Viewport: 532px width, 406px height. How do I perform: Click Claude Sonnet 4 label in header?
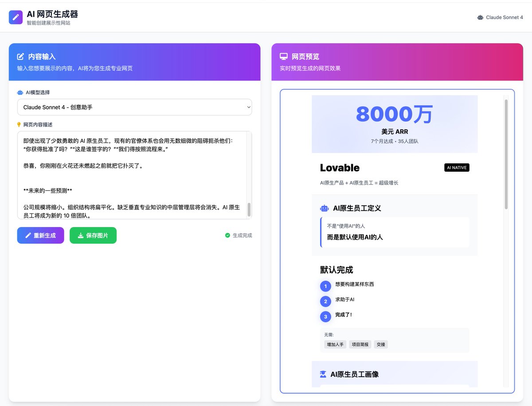point(505,17)
